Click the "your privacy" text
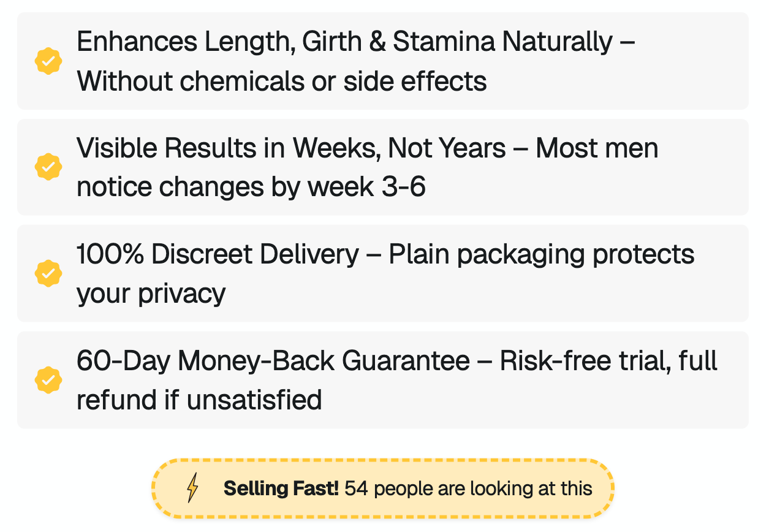Screen dimensions: 769x532 151,294
